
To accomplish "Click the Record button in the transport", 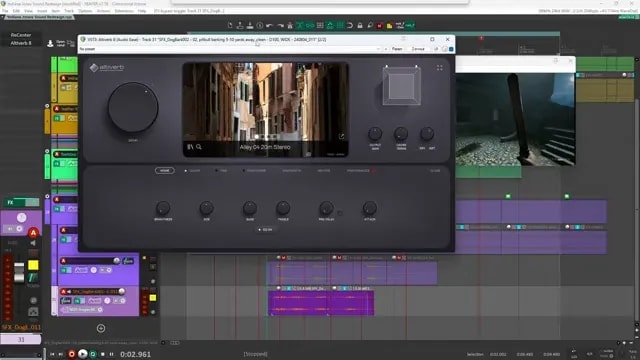I will [71, 354].
